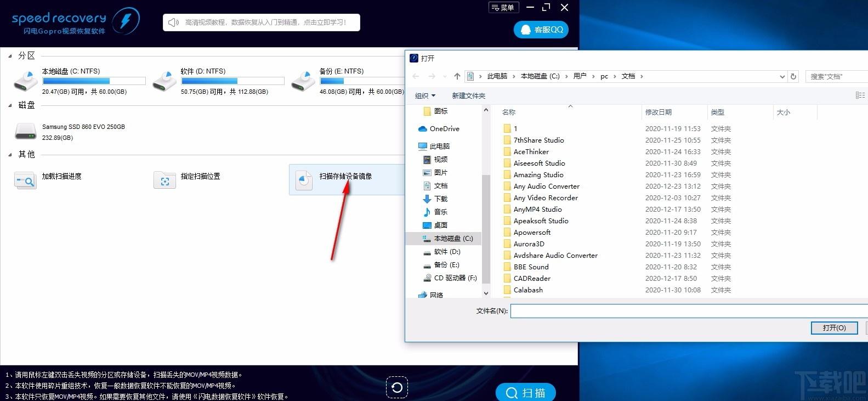The width and height of the screenshot is (868, 401).
Task: Collapse the 磁盘 section
Action: [x=10, y=105]
